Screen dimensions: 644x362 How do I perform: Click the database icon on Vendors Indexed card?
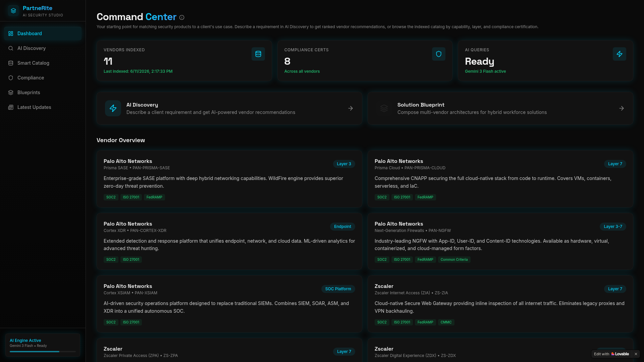(258, 54)
